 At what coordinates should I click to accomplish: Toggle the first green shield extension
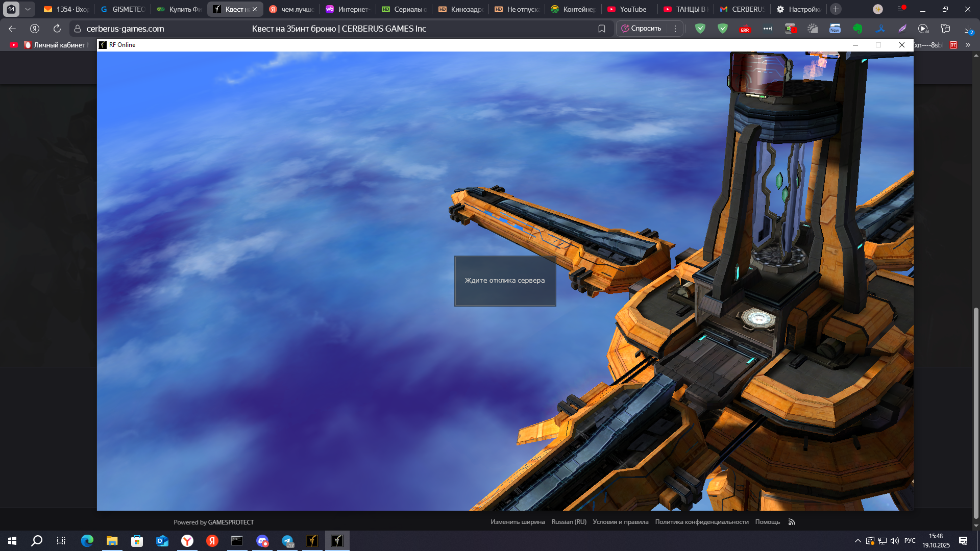click(x=700, y=29)
